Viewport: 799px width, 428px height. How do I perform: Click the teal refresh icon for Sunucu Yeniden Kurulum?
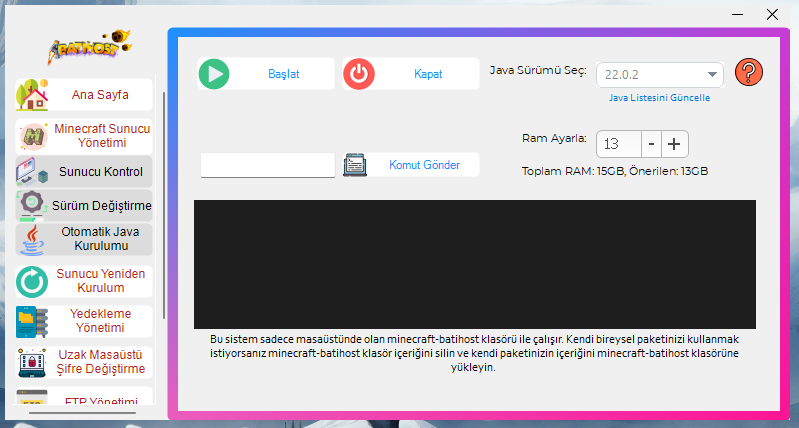tap(32, 282)
